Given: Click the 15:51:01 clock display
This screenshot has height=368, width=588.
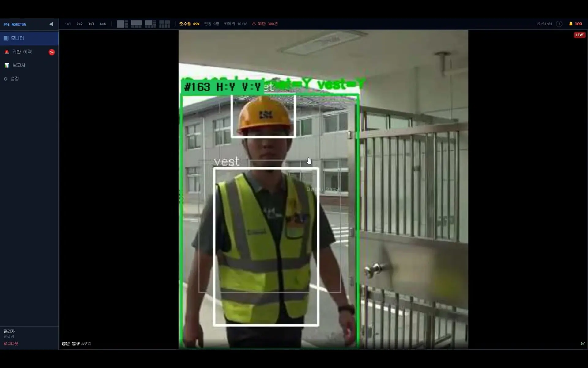Looking at the screenshot, I should [544, 24].
